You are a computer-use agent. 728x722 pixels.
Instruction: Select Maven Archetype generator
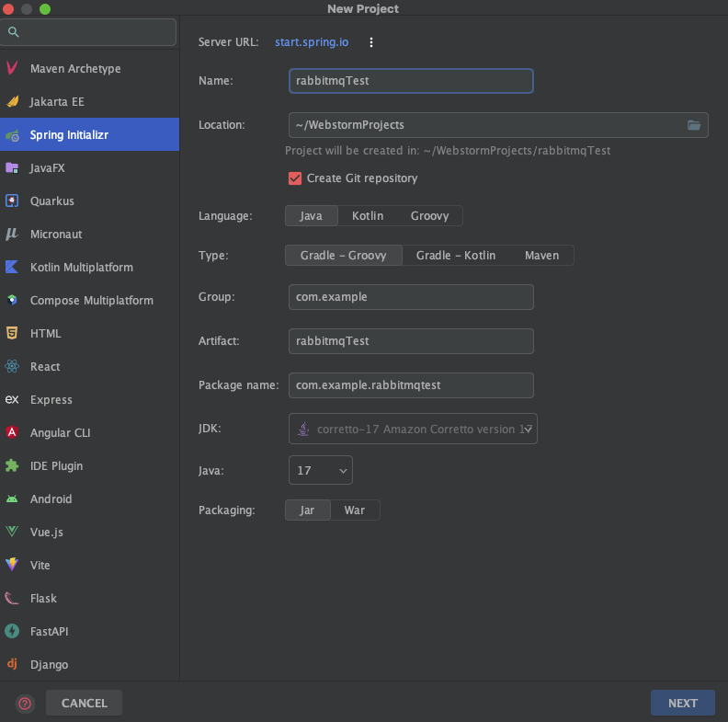click(89, 68)
